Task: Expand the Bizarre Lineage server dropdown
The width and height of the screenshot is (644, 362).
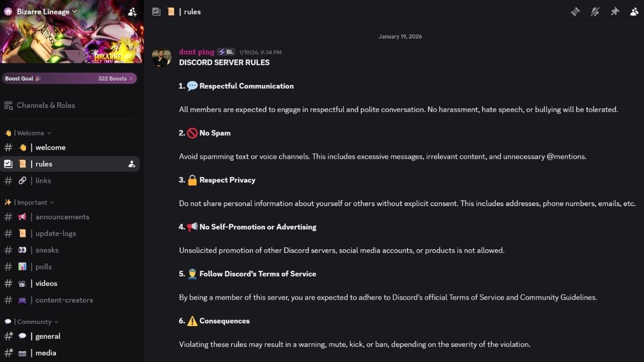Action: click(75, 11)
